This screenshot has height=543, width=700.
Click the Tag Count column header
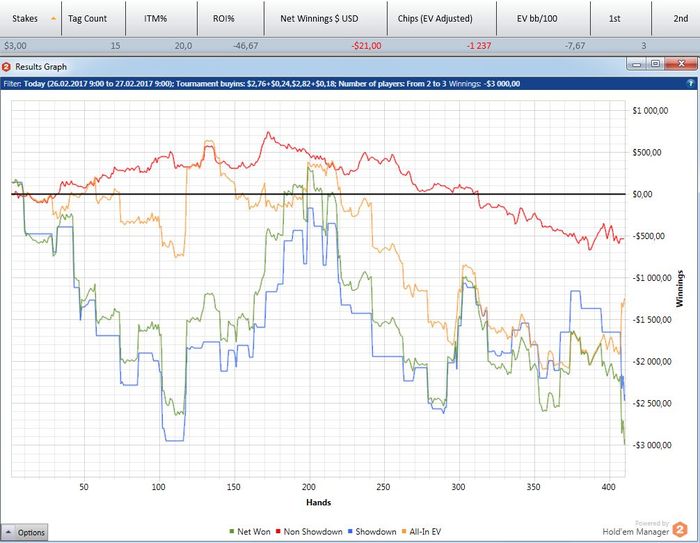tap(93, 18)
